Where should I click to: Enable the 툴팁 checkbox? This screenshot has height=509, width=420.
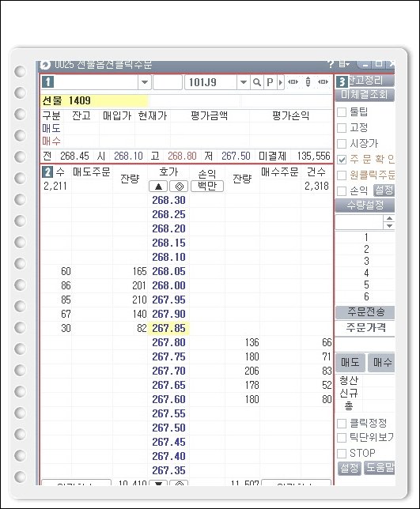click(342, 112)
